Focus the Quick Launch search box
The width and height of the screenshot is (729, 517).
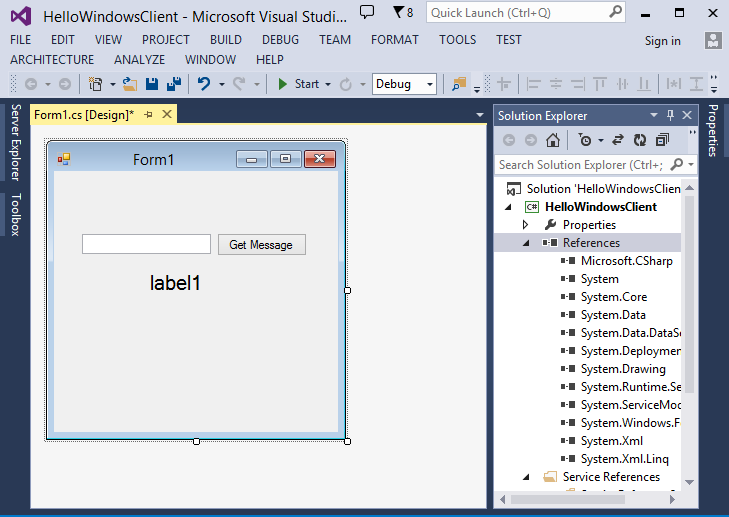525,13
